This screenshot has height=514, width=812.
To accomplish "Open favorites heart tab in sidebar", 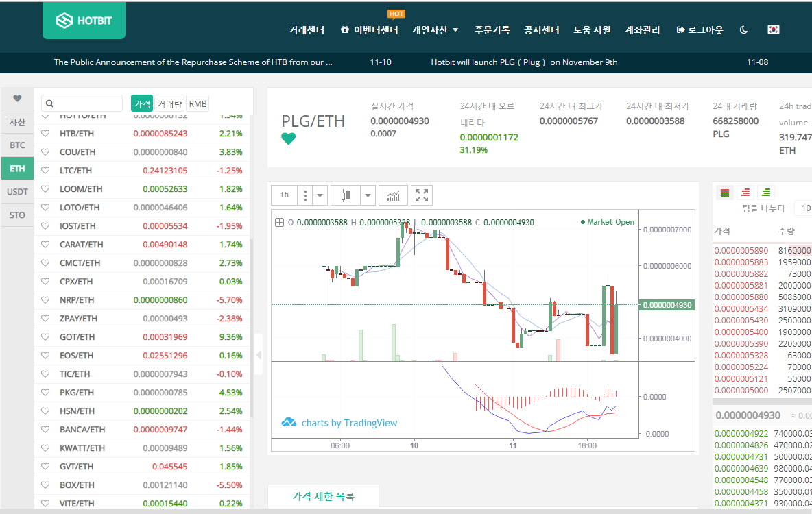I will click(17, 99).
